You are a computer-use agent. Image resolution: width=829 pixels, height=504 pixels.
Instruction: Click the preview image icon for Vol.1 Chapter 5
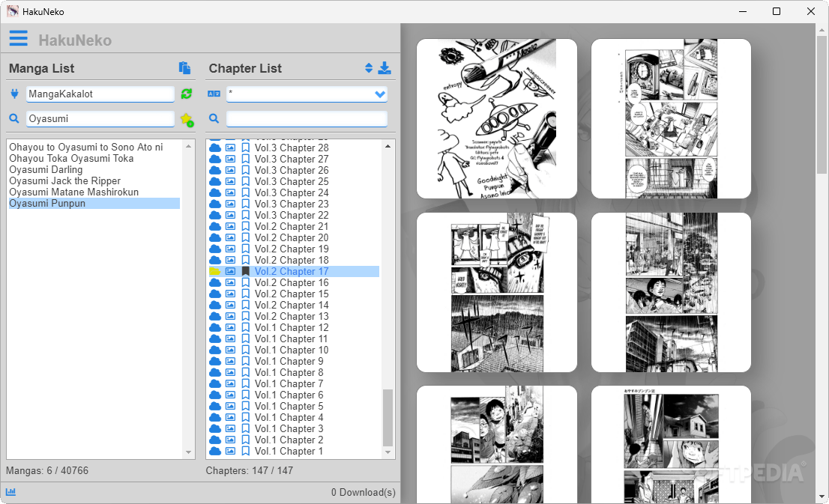pyautogui.click(x=231, y=406)
